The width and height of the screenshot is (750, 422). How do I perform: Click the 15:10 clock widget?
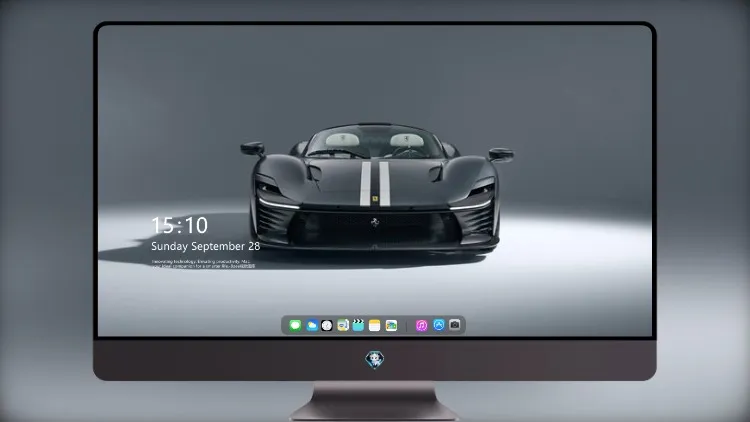tap(179, 225)
